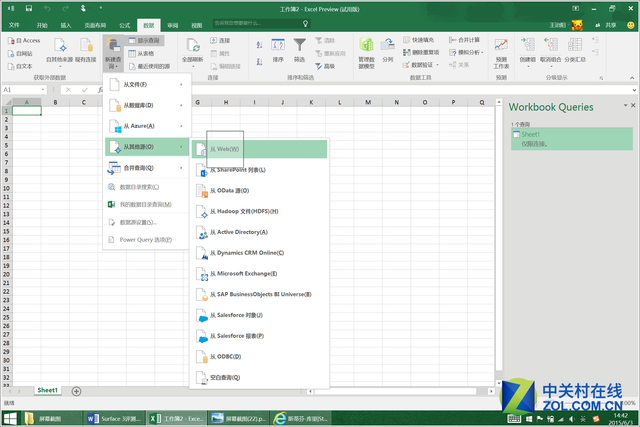Switch to the 审阅 Review tab
Viewport: 640px width, 427px height.
(173, 25)
